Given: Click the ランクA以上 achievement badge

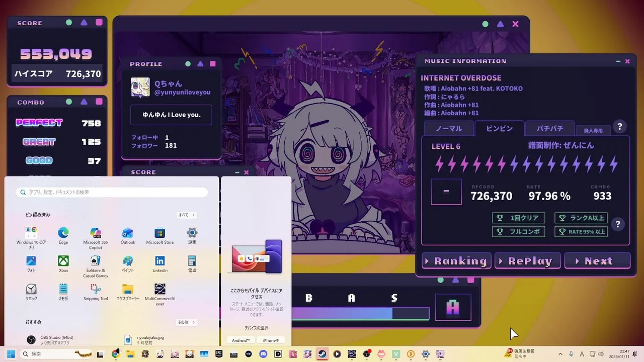Looking at the screenshot, I should coord(581,218).
